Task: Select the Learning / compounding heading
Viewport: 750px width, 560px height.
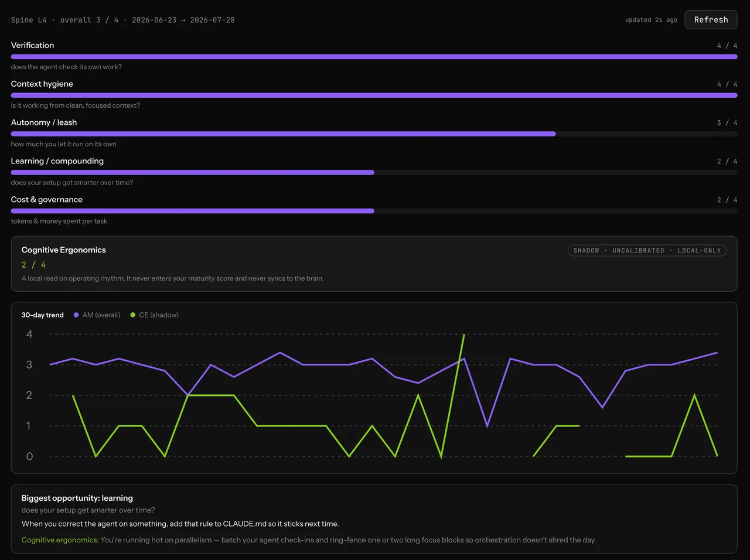Action: coord(57,161)
